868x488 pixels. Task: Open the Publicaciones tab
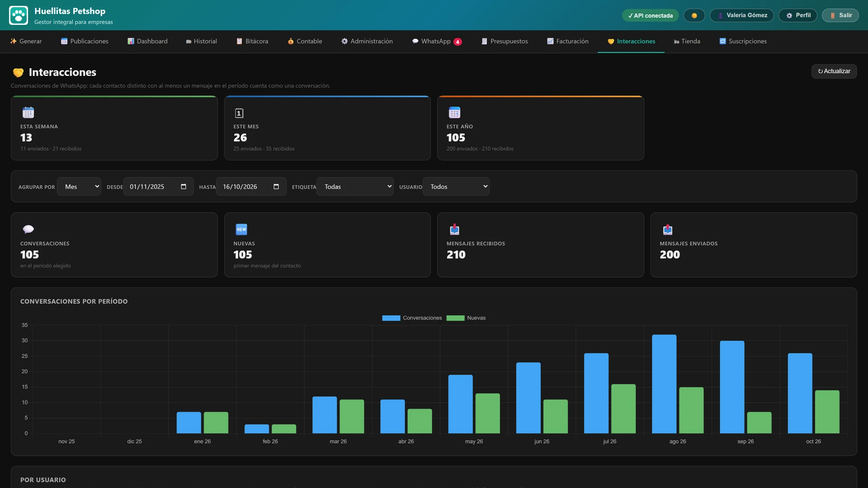(x=85, y=41)
